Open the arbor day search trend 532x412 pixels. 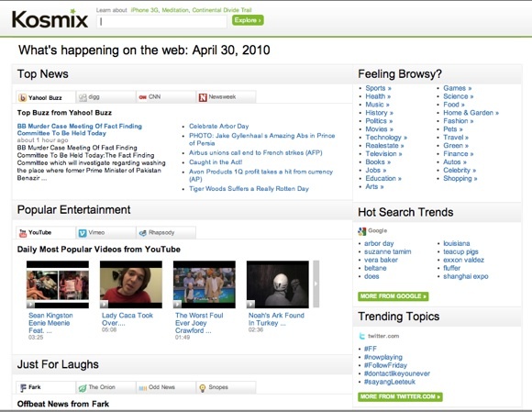(x=379, y=244)
